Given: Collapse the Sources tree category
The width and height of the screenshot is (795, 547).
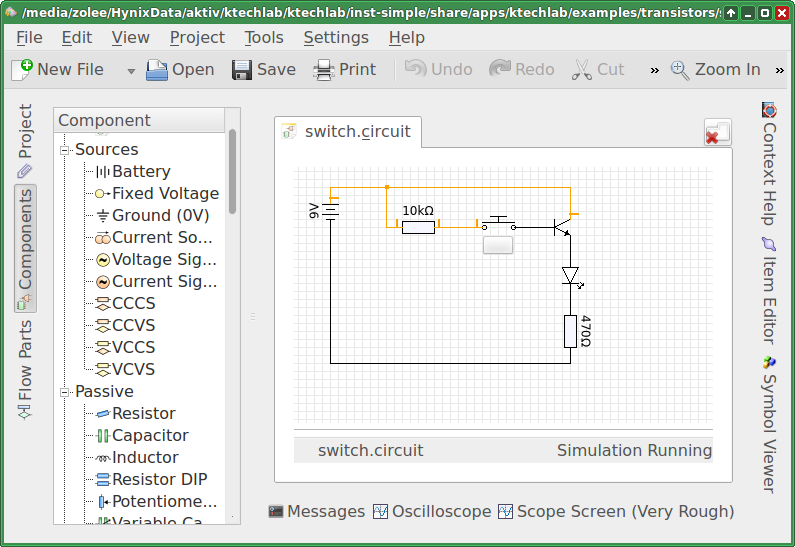Looking at the screenshot, I should [x=64, y=150].
